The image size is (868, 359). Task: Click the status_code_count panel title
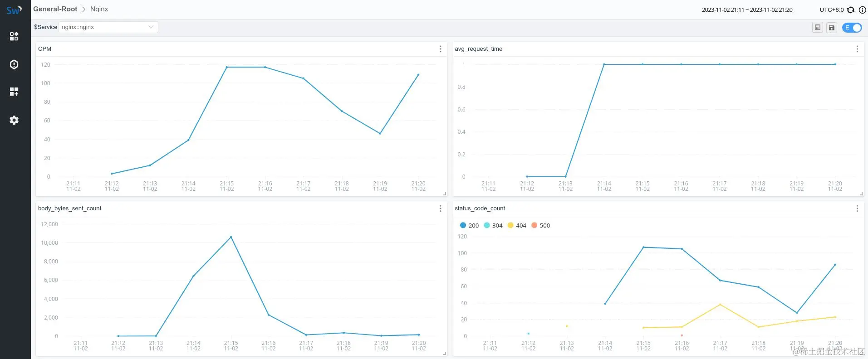click(x=480, y=209)
